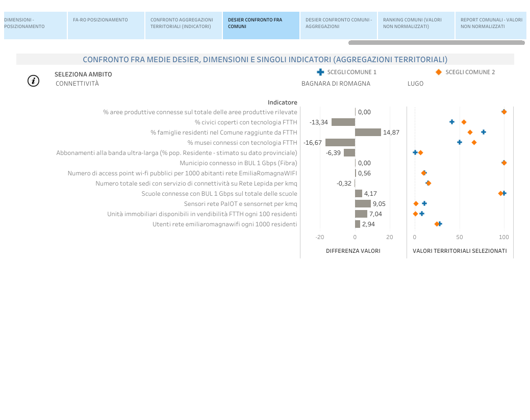Click '% musei connessi con tecnologia FTTH' label

(242, 143)
